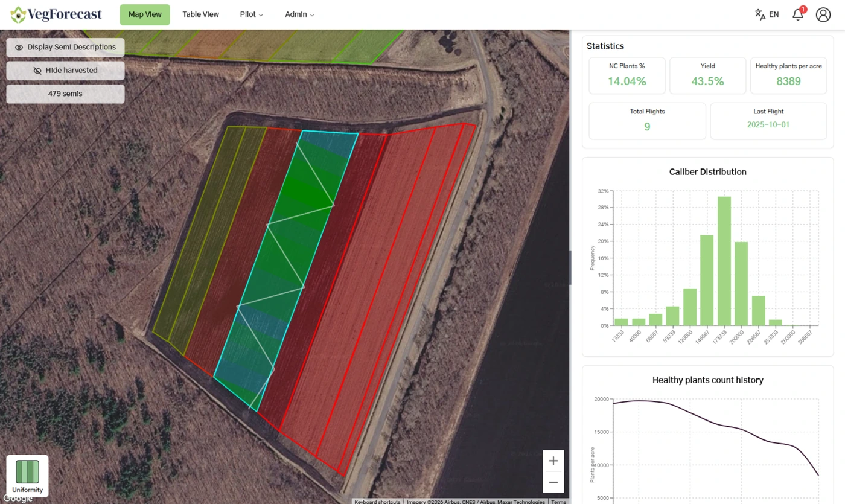Open the user account profile icon

point(823,14)
